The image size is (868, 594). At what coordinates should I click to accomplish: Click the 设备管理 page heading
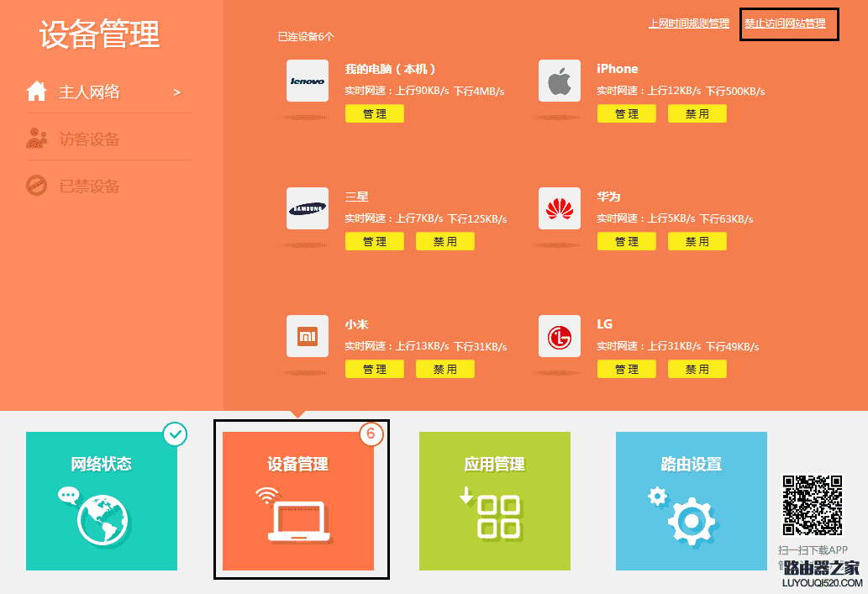pos(100,34)
